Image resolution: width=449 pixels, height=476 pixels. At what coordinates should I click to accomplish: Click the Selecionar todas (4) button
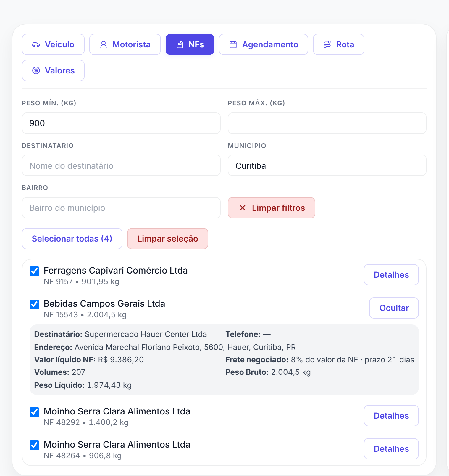click(72, 239)
